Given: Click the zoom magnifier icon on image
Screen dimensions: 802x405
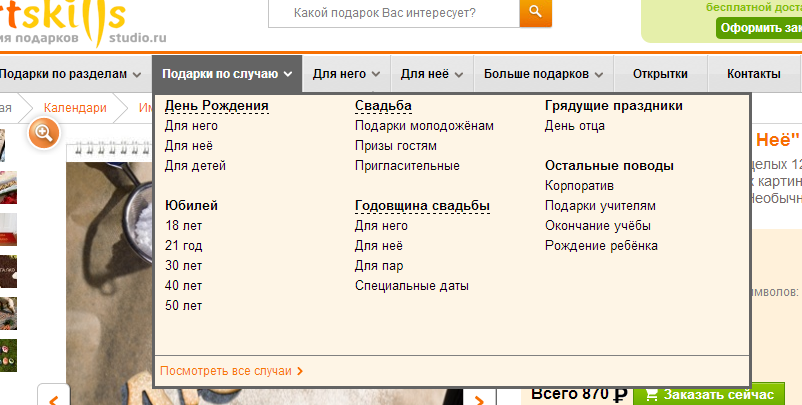Looking at the screenshot, I should pos(44,133).
